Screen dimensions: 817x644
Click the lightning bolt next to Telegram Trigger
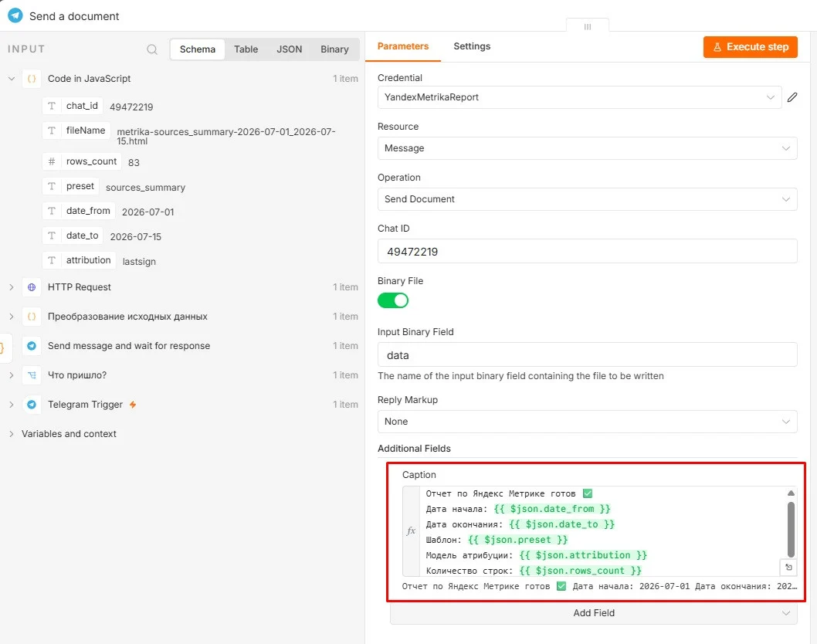[133, 405]
